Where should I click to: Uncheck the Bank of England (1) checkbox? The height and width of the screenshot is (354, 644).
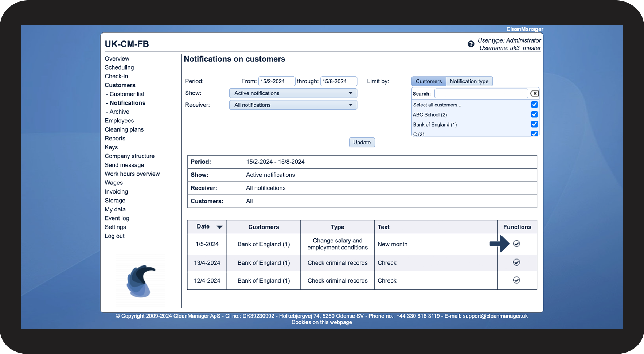(x=534, y=124)
